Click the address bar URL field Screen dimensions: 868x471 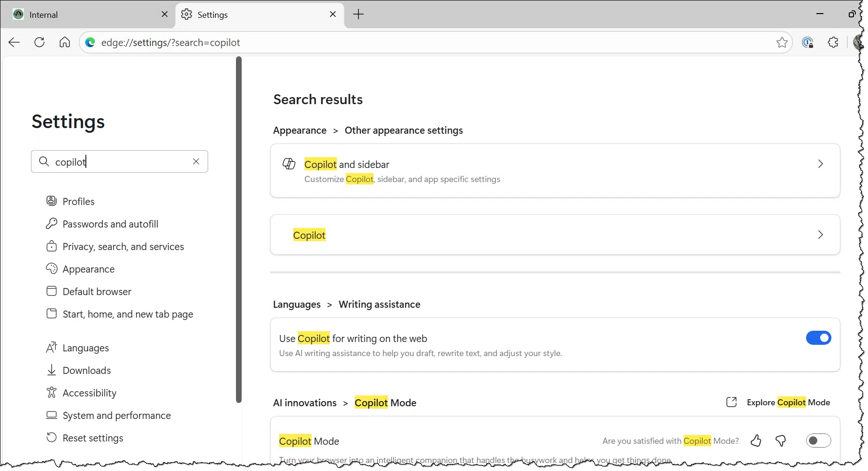[422, 43]
